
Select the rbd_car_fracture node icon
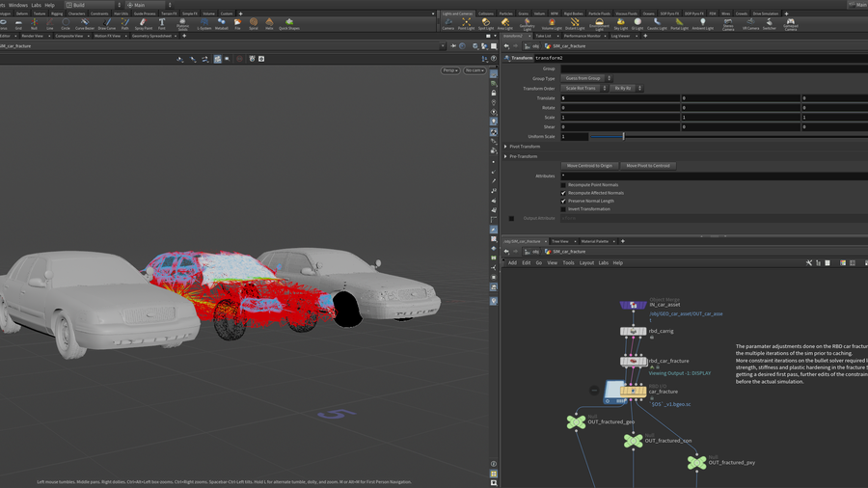pyautogui.click(x=633, y=362)
